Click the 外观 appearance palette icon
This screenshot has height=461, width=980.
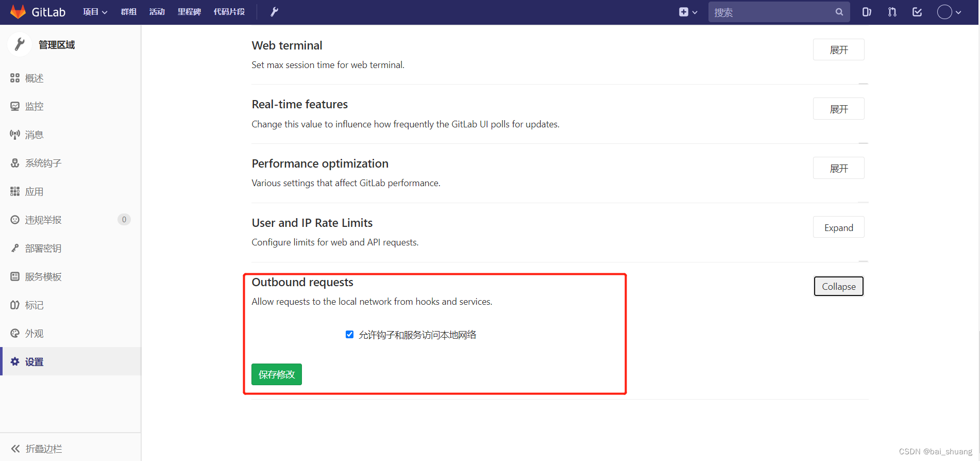[15, 333]
